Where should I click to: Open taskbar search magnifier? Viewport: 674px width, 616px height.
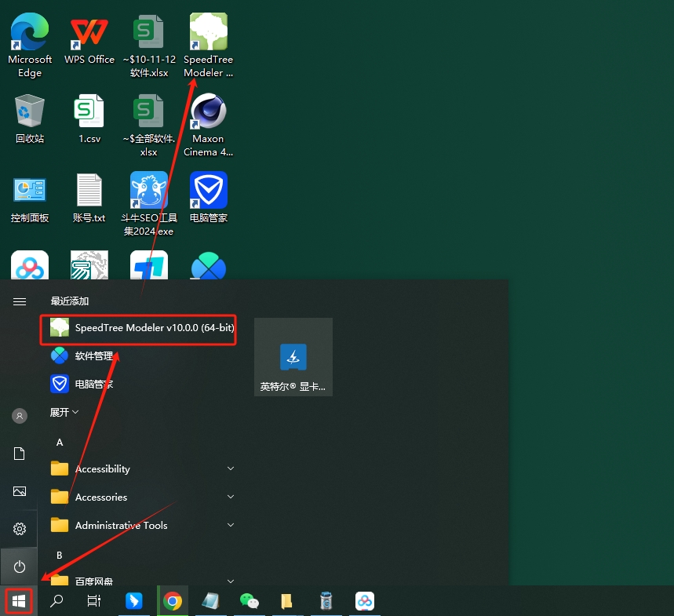tap(56, 600)
